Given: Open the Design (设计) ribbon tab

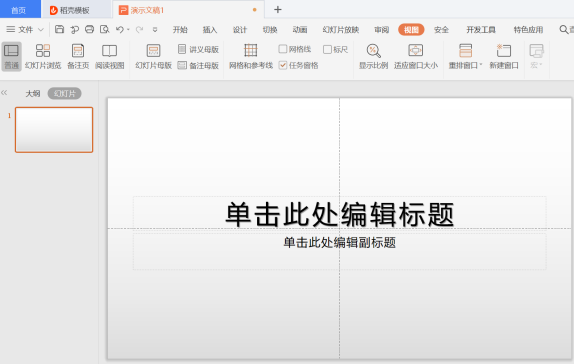Looking at the screenshot, I should click(x=240, y=30).
